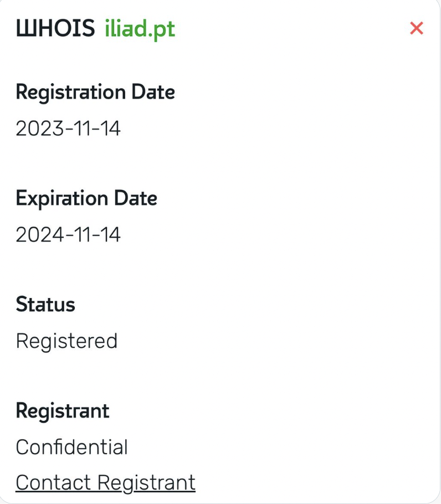441x504 pixels.
Task: Click the bold Status label
Action: (45, 305)
